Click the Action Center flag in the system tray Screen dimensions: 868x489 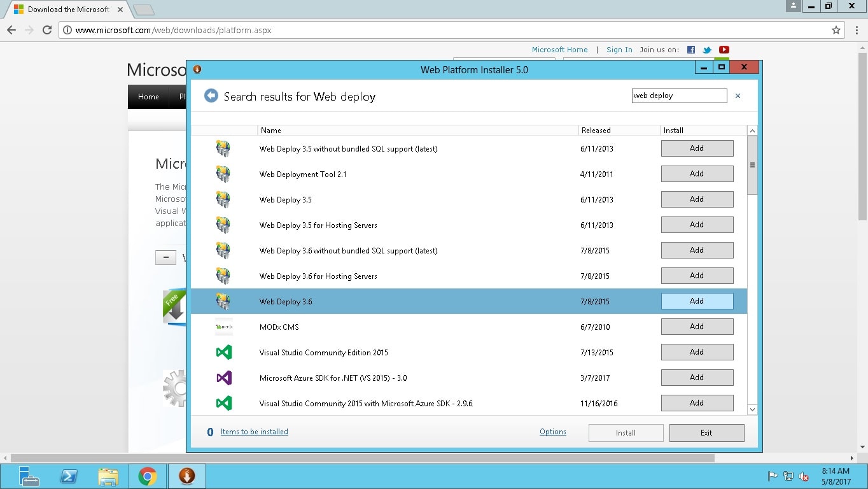[773, 476]
